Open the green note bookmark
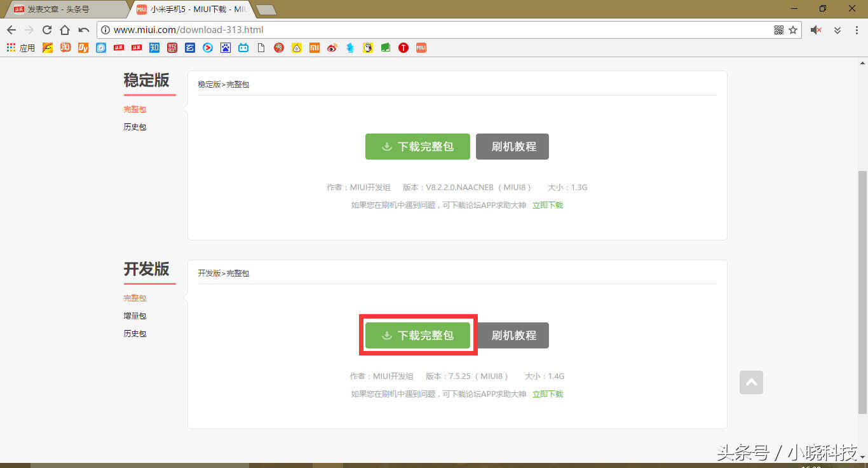The image size is (868, 468). point(386,48)
